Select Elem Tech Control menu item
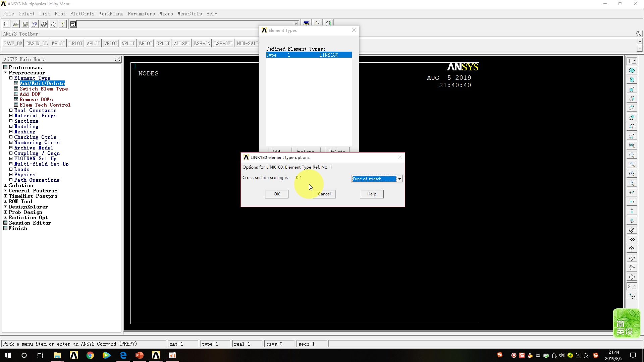Screen dimensions: 644x362 coord(45,105)
